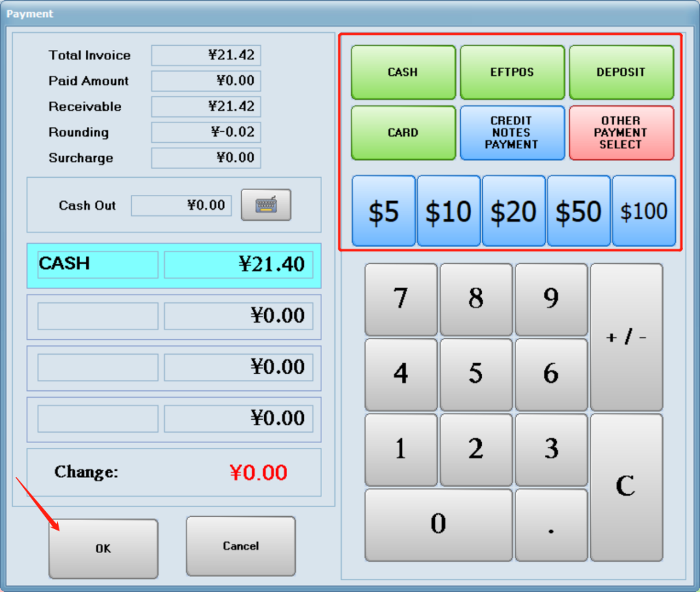Select CASH payment method
The width and height of the screenshot is (700, 592).
[403, 72]
